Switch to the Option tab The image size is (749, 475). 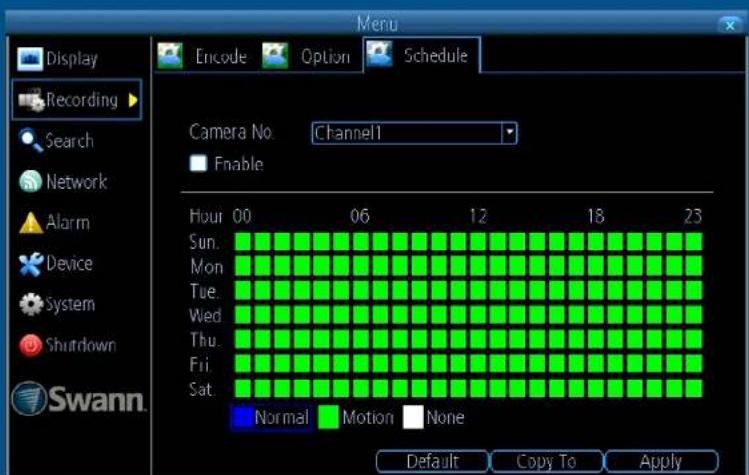pyautogui.click(x=325, y=57)
